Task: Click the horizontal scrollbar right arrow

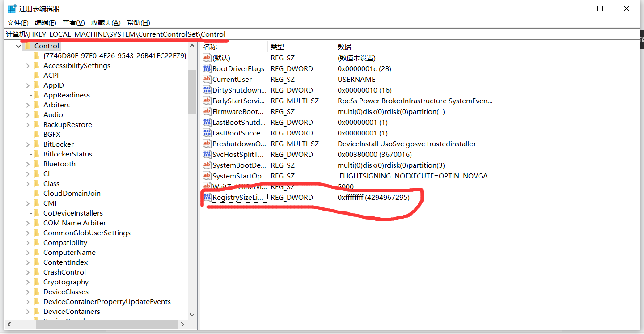Action: click(x=182, y=324)
